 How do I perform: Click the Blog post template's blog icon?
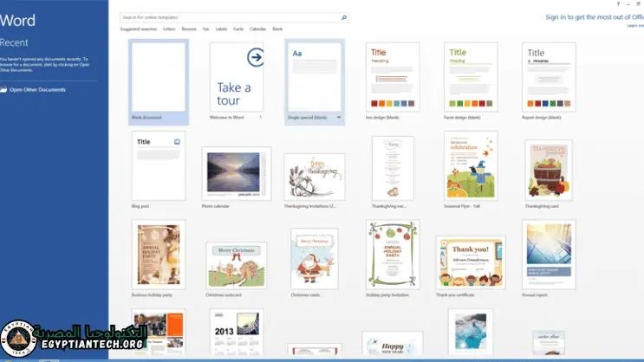177,141
